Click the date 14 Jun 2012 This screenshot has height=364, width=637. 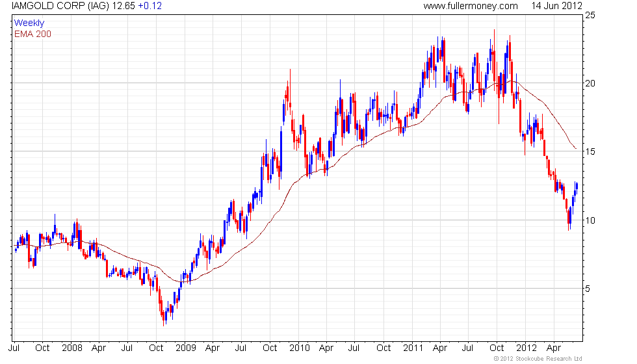[x=556, y=6]
